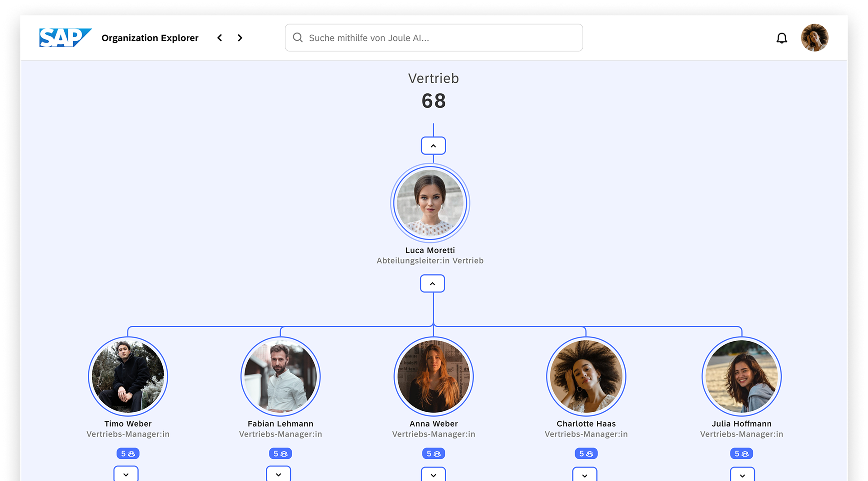This screenshot has width=868, height=481.
Task: Expand Fabian Lehmann's reports
Action: click(278, 474)
